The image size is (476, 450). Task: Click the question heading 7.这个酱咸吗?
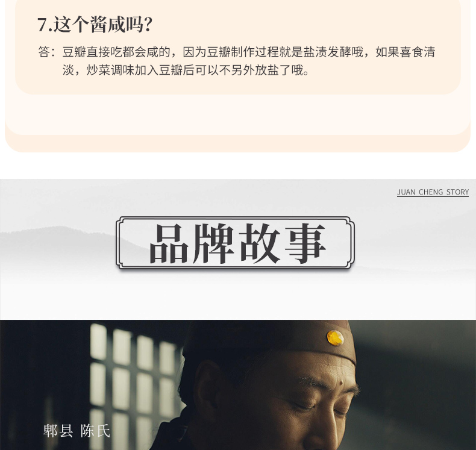pos(95,25)
